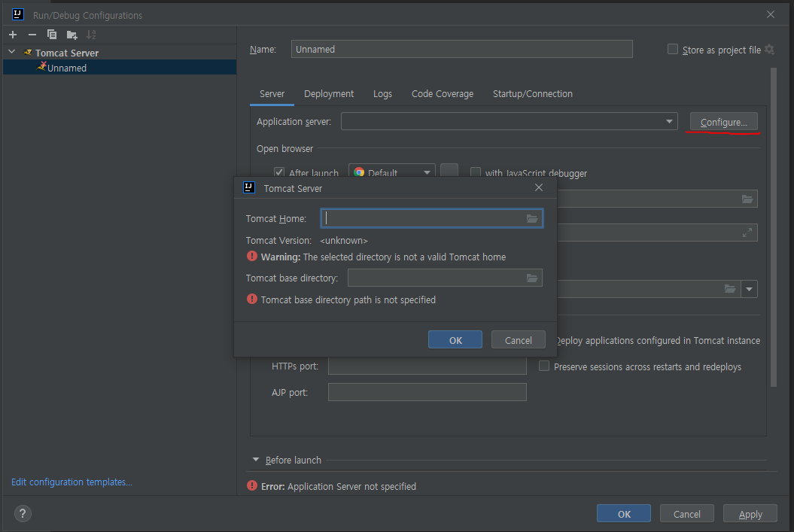The height and width of the screenshot is (532, 794).
Task: Close the Run/Debug Configurations window
Action: tap(771, 15)
